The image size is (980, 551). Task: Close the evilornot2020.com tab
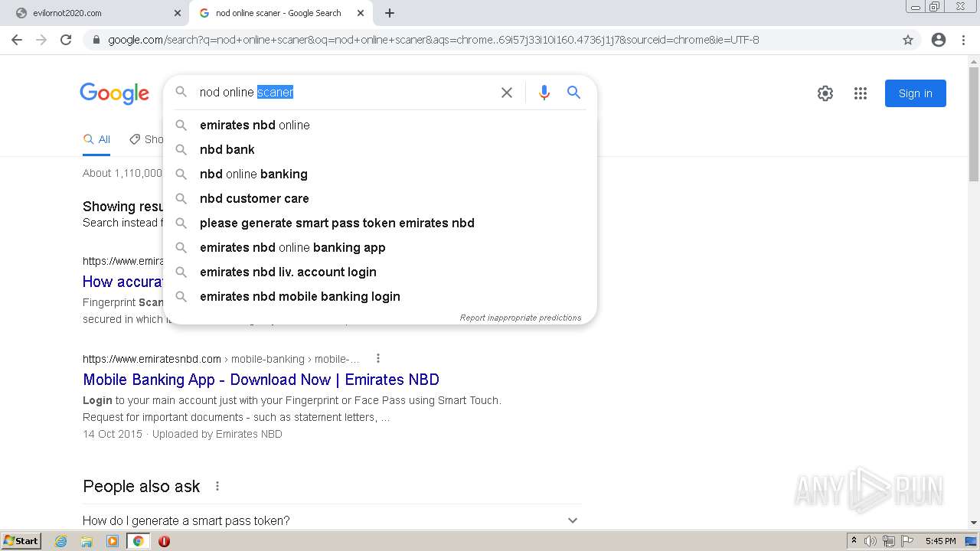click(178, 13)
